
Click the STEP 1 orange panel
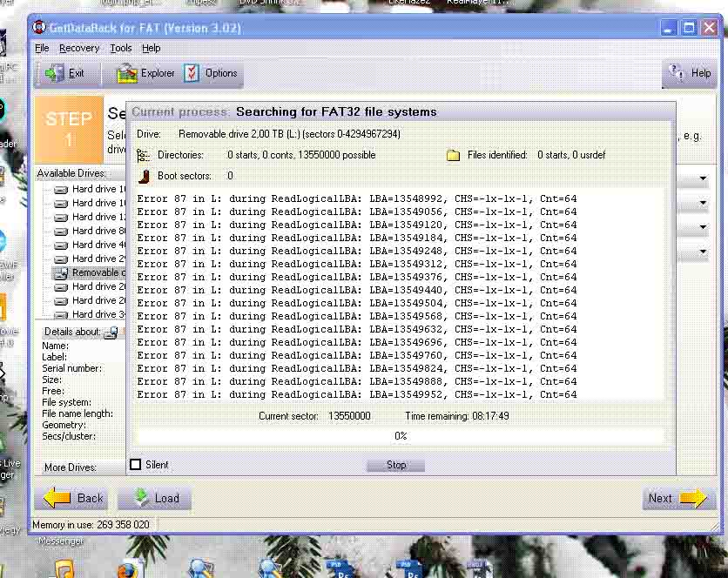69,129
